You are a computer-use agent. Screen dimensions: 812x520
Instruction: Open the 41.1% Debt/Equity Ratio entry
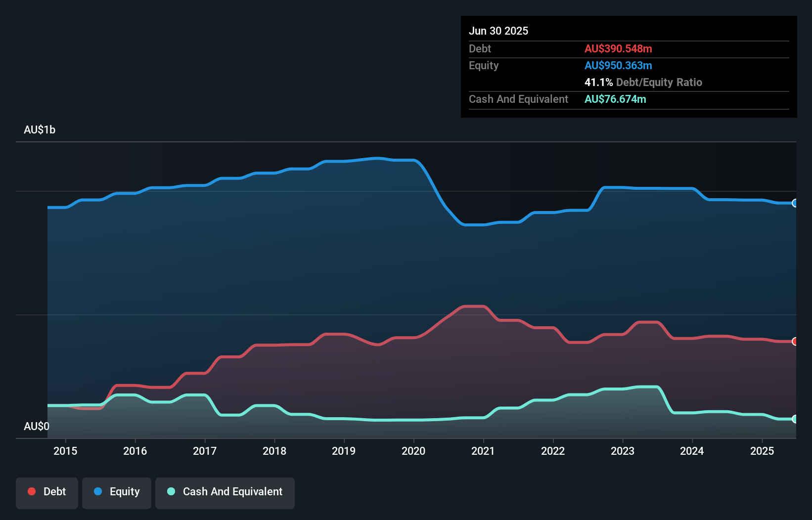(643, 82)
